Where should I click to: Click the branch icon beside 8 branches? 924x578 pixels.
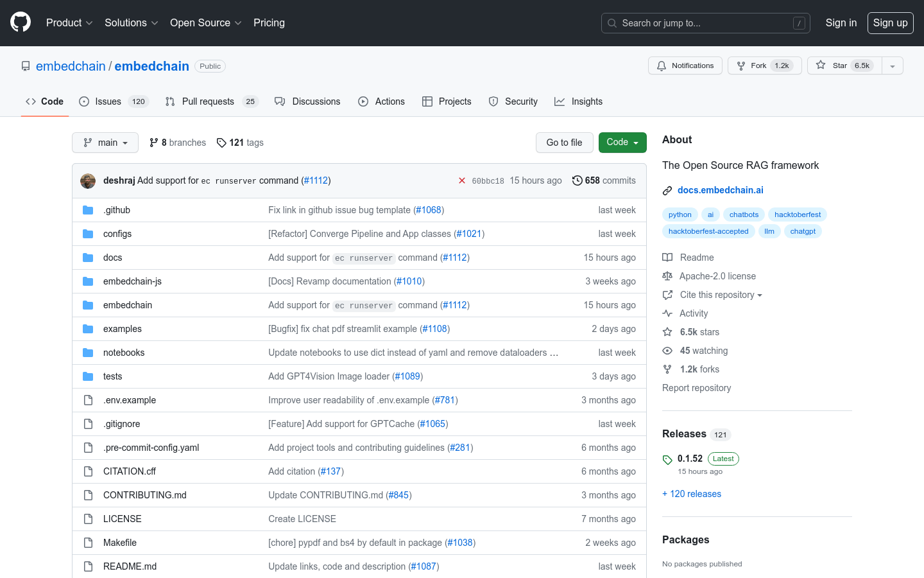(x=153, y=143)
